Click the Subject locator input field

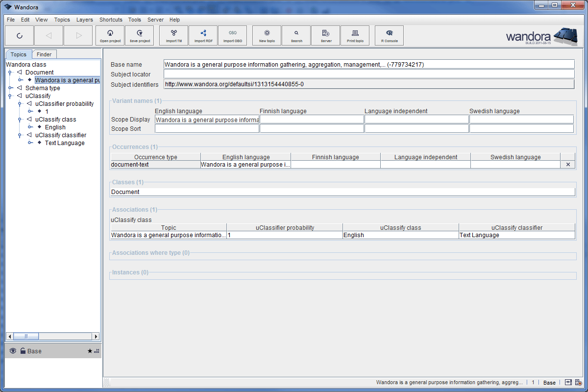point(368,74)
